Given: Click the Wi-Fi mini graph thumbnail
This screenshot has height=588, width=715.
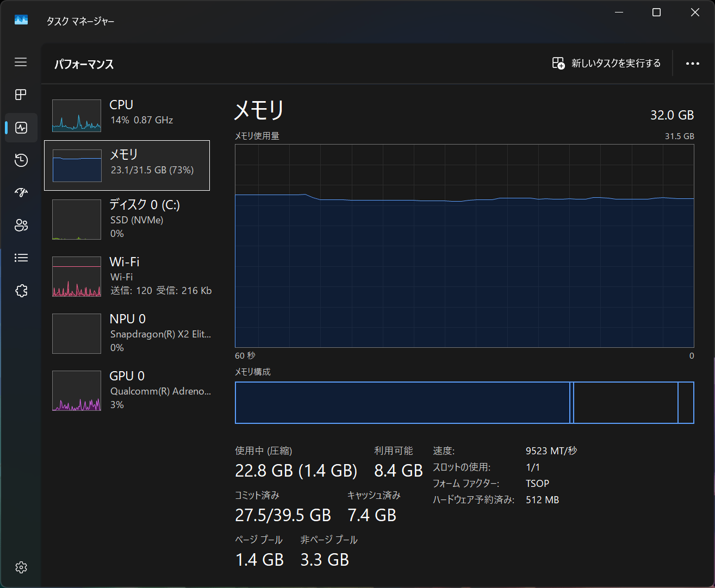Looking at the screenshot, I should 77,276.
